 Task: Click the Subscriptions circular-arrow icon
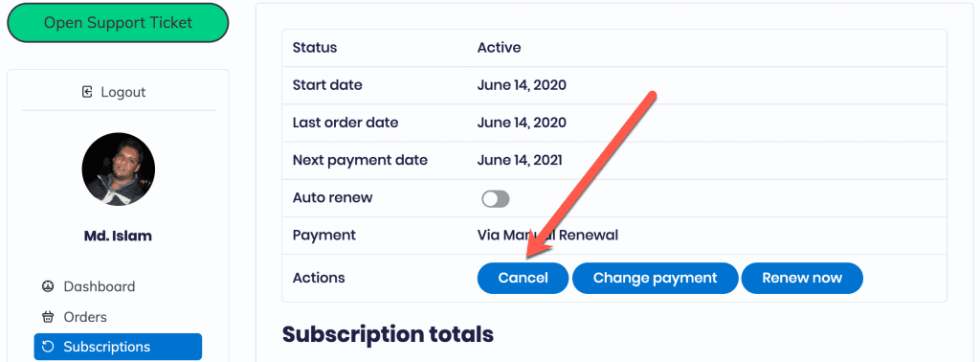pyautogui.click(x=48, y=347)
